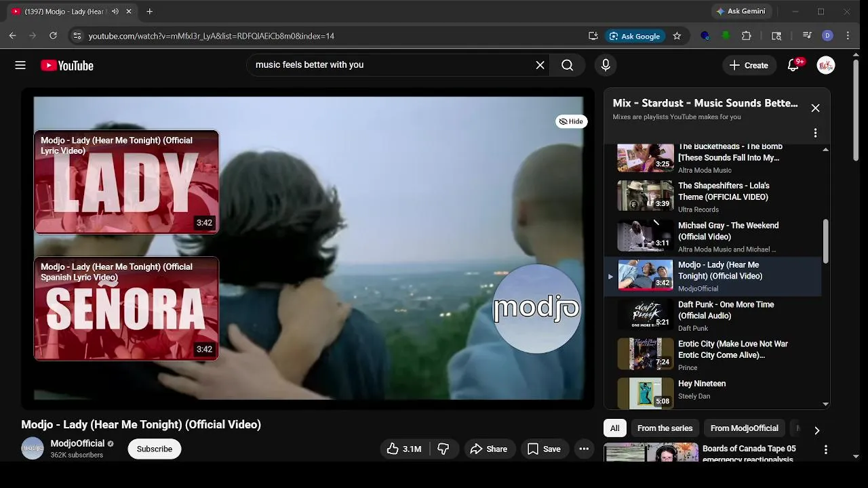Image resolution: width=868 pixels, height=488 pixels.
Task: Click the Mix playlist title
Action: 705,103
